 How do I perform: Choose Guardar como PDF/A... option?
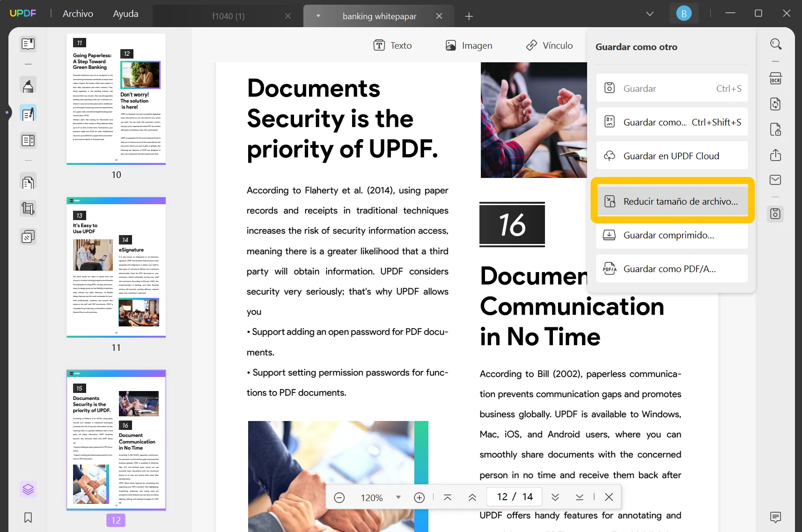pyautogui.click(x=672, y=268)
